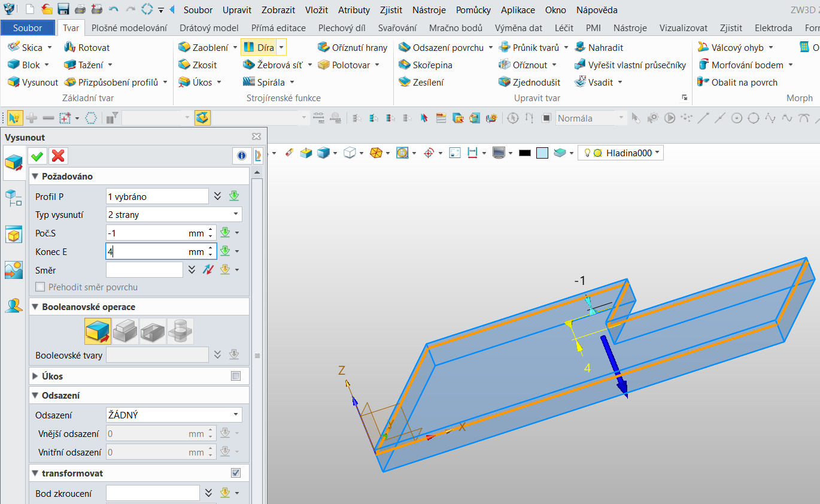The width and height of the screenshot is (820, 504).
Task: Open the Typ vysunutí dropdown
Action: tap(174, 214)
